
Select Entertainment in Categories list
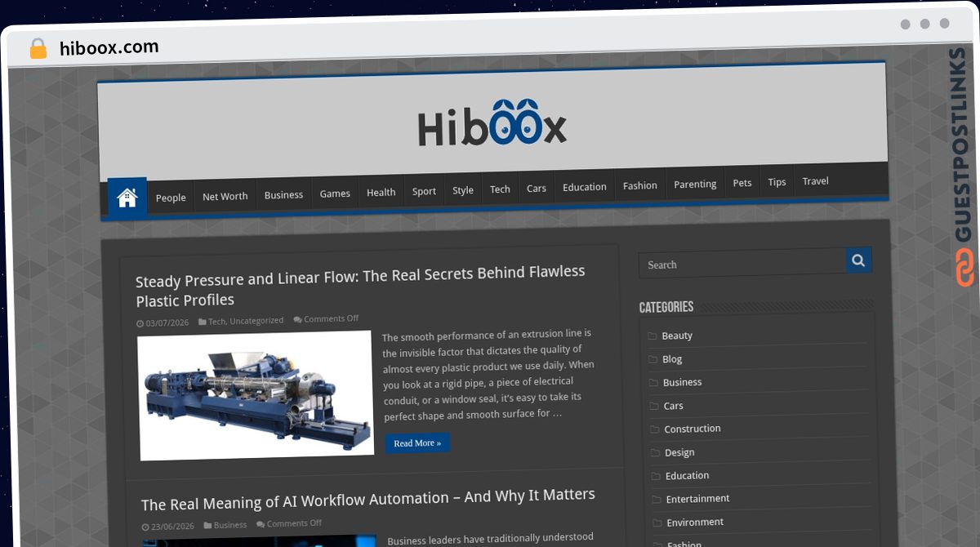pos(698,499)
